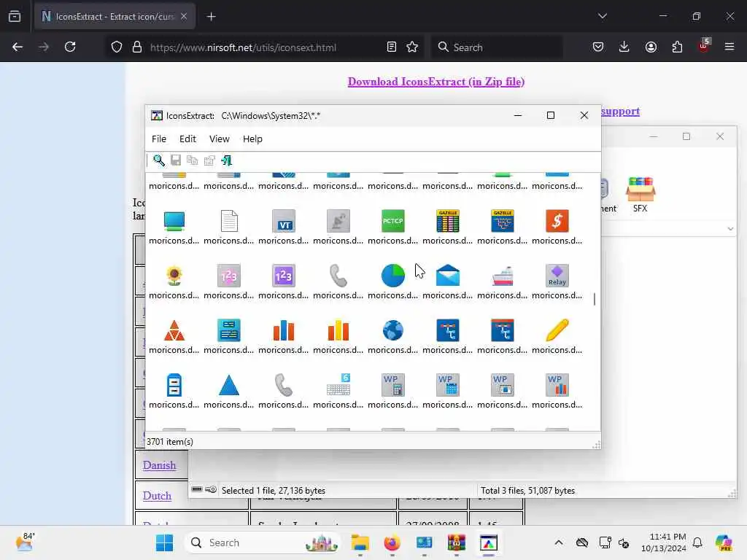Open the File menu in IconsExtract
Image resolution: width=747 pixels, height=560 pixels.
159,139
